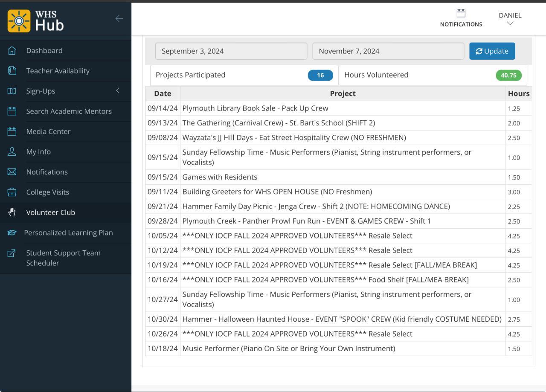Click the My Info person icon

click(12, 152)
